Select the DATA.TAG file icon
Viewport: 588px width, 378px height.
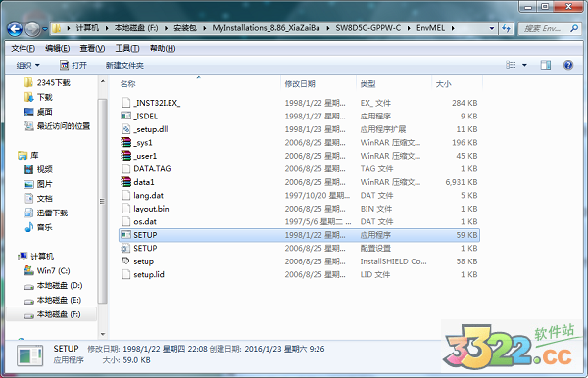point(126,169)
